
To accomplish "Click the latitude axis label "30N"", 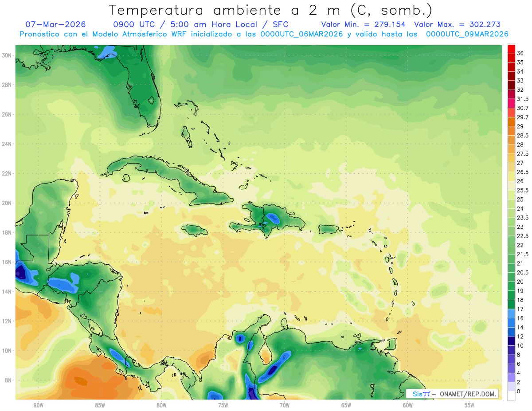I will tap(7, 55).
